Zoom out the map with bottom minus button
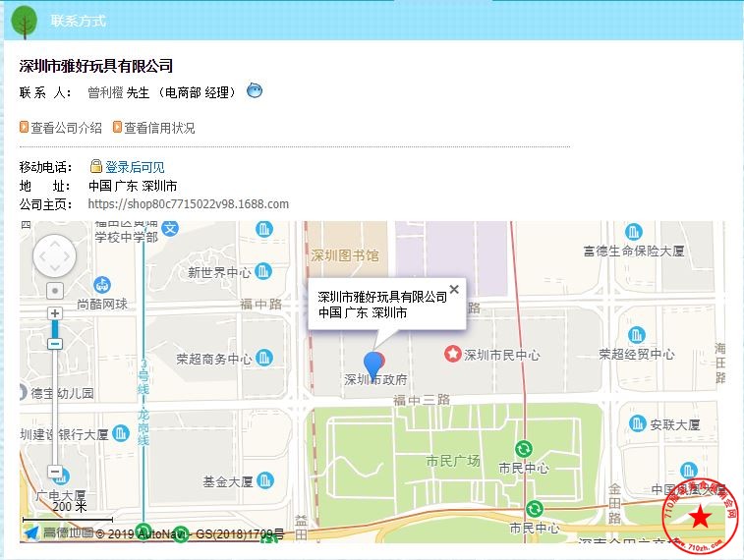The image size is (744, 560). click(x=55, y=472)
